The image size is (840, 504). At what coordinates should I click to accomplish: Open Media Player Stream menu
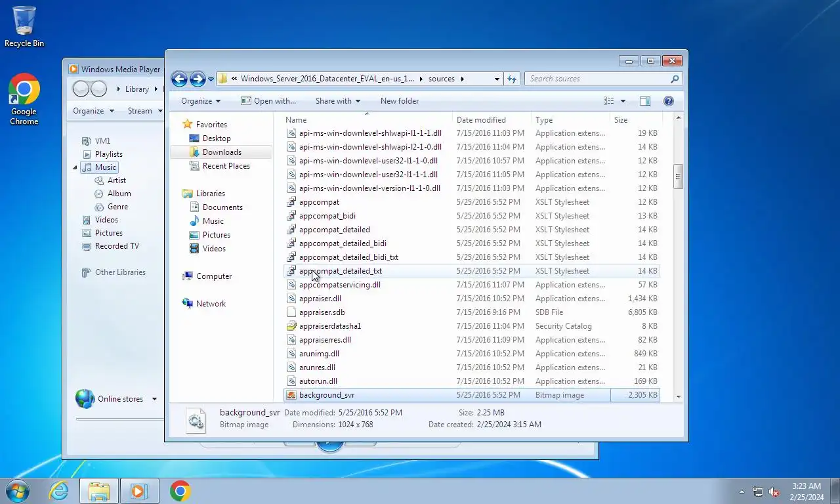[144, 111]
